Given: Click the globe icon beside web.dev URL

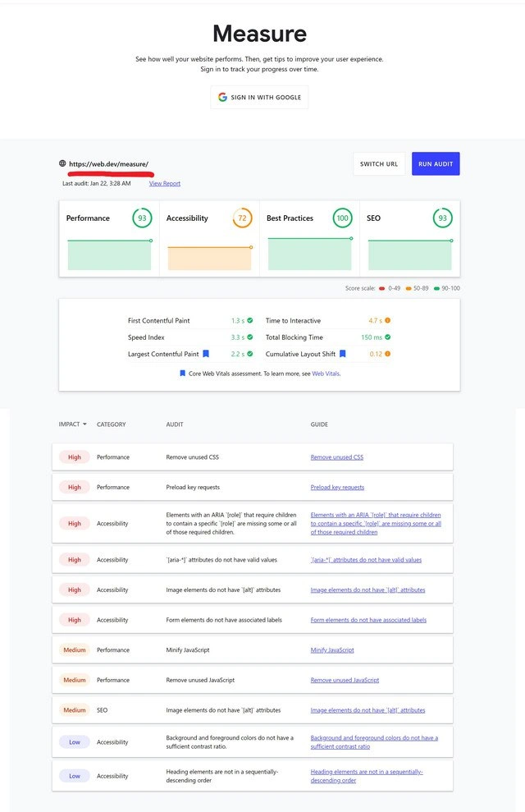Looking at the screenshot, I should click(x=62, y=163).
